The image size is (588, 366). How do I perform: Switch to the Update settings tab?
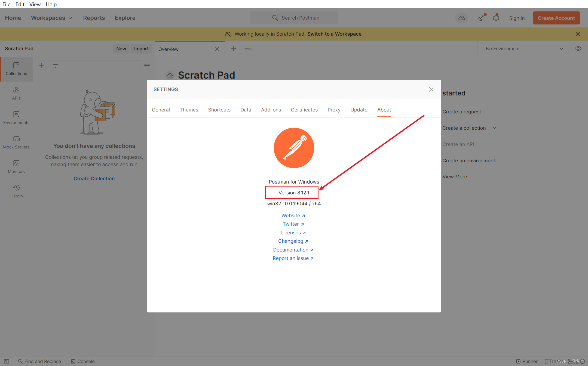point(359,110)
